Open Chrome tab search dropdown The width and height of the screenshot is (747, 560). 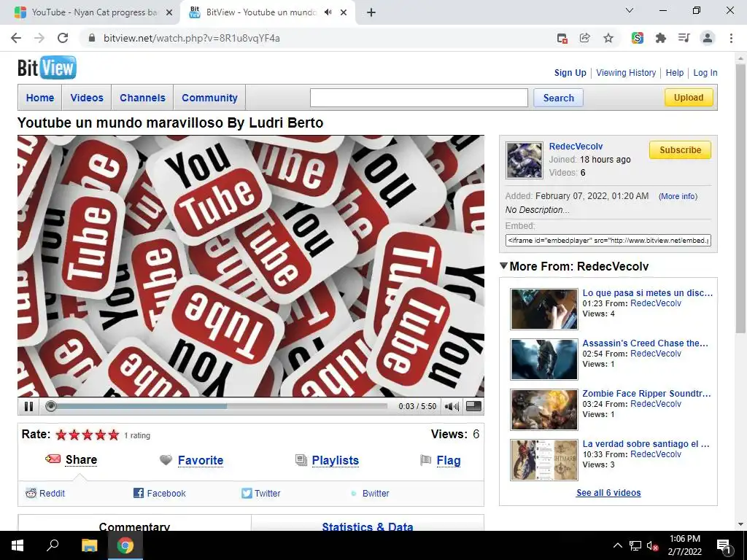(x=630, y=10)
